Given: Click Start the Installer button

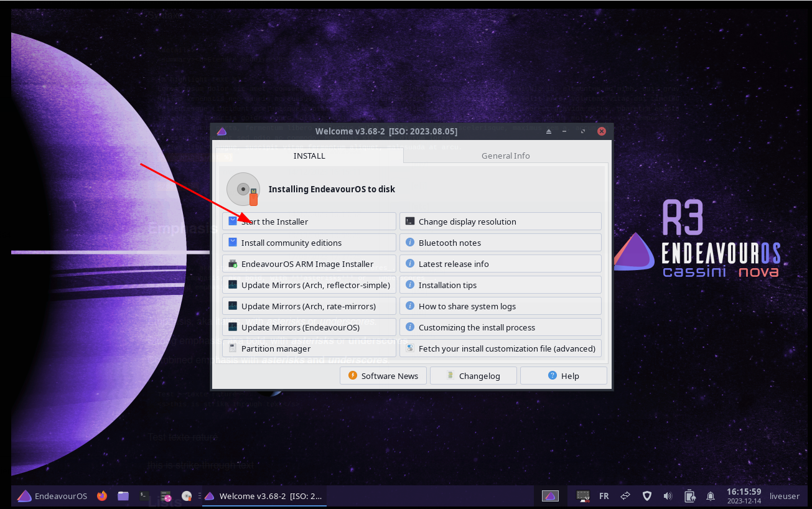Looking at the screenshot, I should coord(309,222).
